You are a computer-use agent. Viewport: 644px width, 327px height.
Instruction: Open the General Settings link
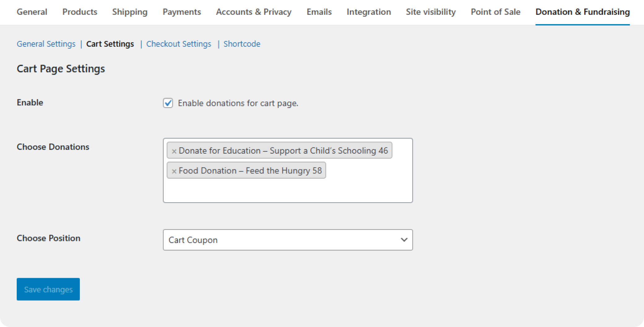tap(46, 44)
